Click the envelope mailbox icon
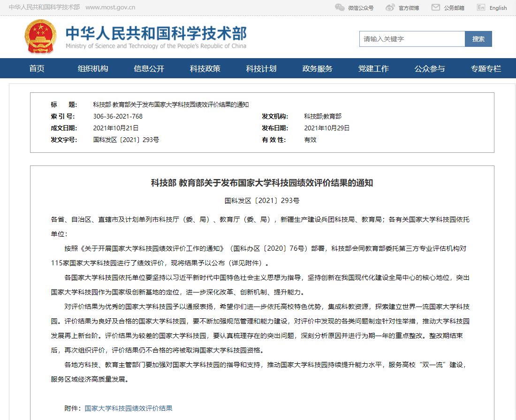This screenshot has height=420, width=516. (x=436, y=7)
